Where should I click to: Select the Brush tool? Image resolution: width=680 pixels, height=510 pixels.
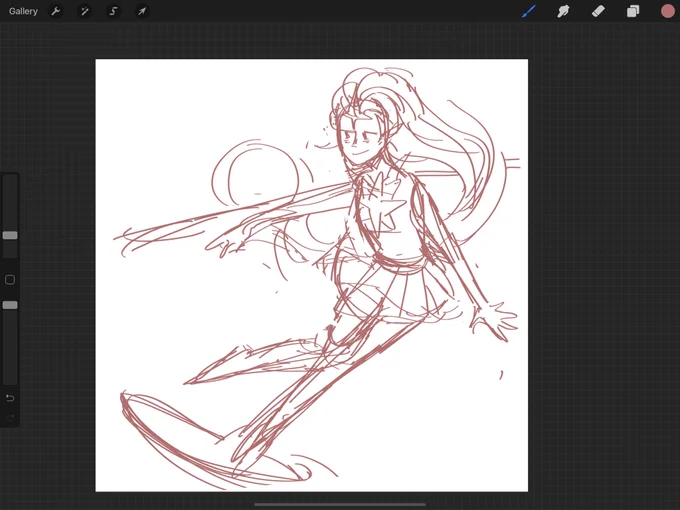coord(529,11)
